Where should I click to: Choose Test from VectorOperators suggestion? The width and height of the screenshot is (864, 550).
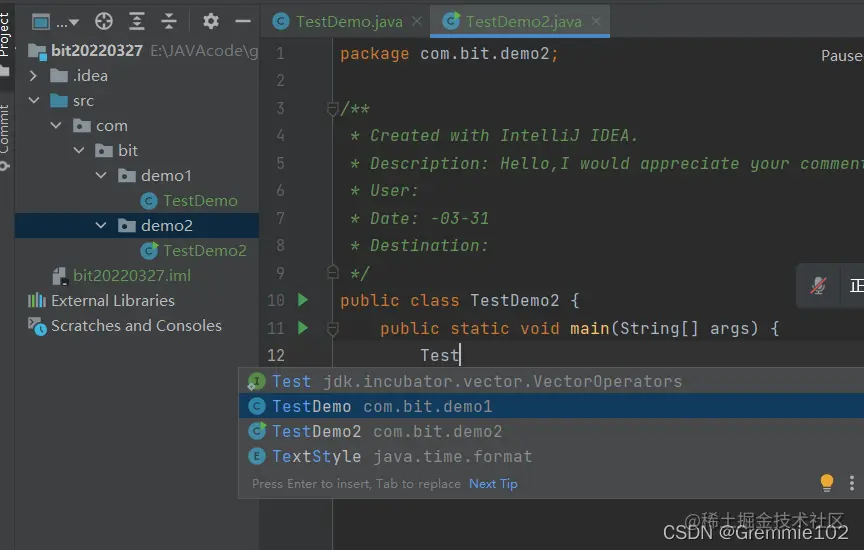551,381
